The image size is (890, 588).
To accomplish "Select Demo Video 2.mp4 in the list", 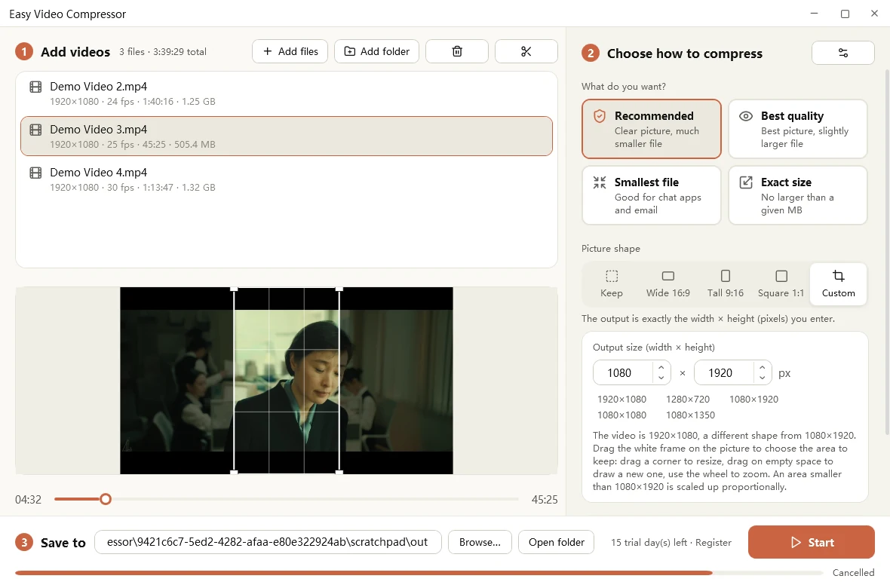I will (x=287, y=93).
